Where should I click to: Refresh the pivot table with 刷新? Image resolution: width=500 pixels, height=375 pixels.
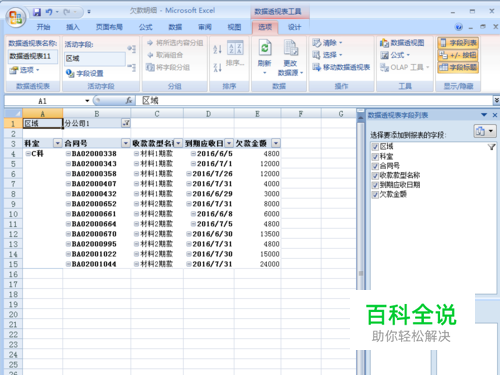(265, 57)
